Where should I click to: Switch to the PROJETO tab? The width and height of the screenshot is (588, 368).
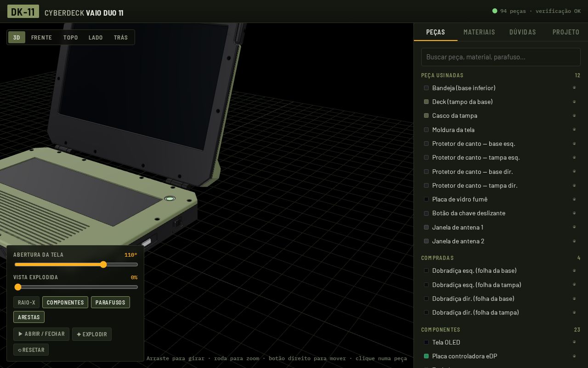pos(566,32)
